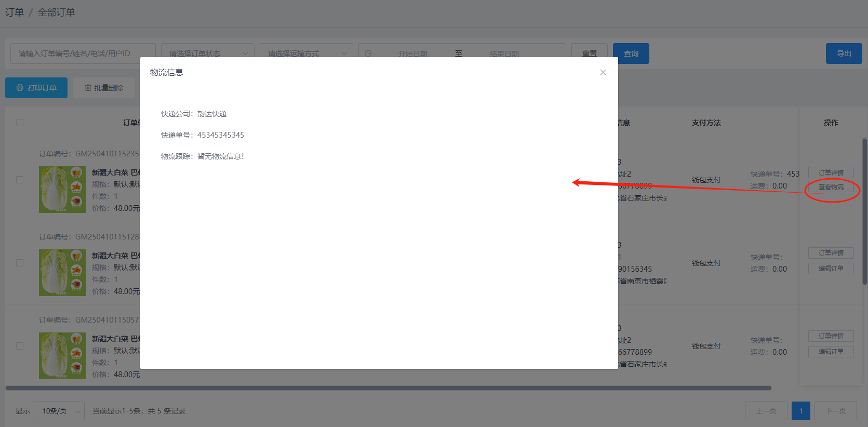Click the clock icon in date range
Viewport: 868px width, 427px height.
point(368,54)
